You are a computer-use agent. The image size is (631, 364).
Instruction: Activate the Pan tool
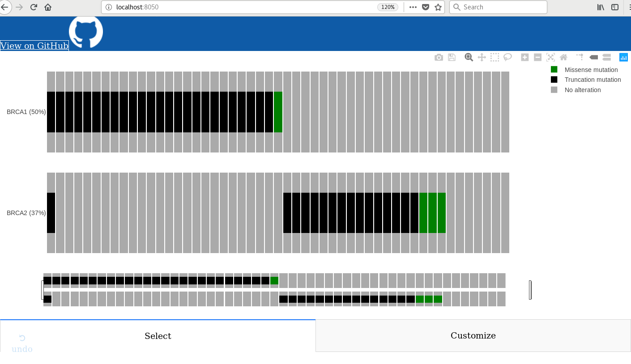click(482, 57)
